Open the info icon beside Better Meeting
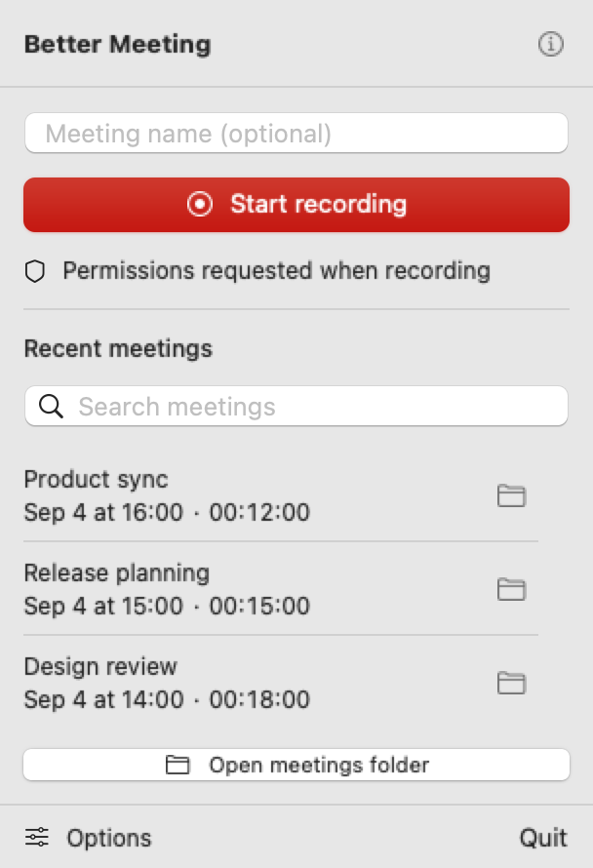 point(550,44)
